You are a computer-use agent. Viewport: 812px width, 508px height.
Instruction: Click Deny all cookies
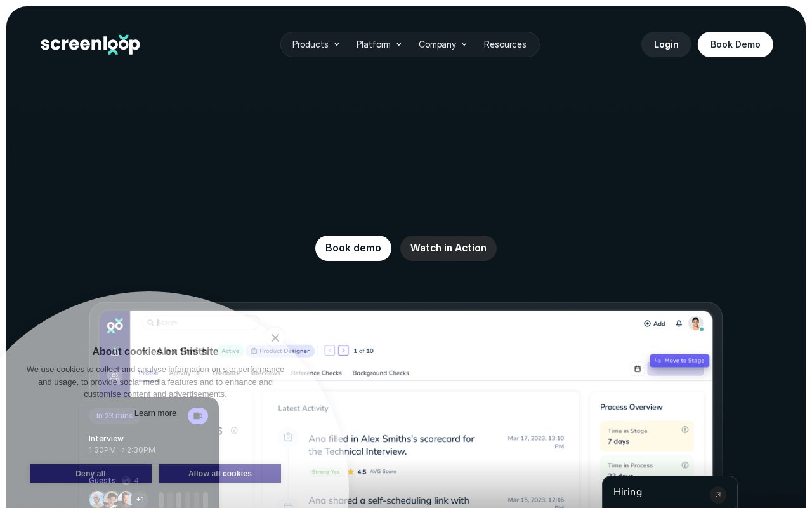(91, 474)
